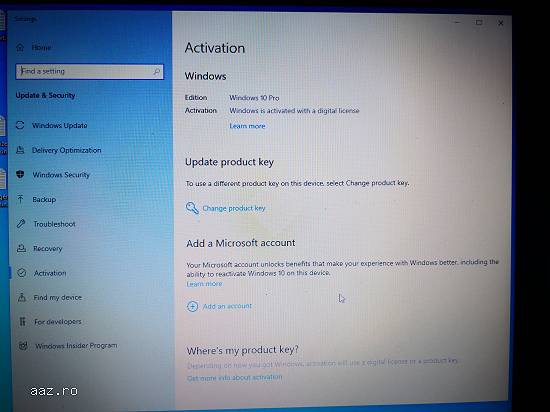Go to For developers settings
The height and width of the screenshot is (412, 550).
pyautogui.click(x=58, y=322)
